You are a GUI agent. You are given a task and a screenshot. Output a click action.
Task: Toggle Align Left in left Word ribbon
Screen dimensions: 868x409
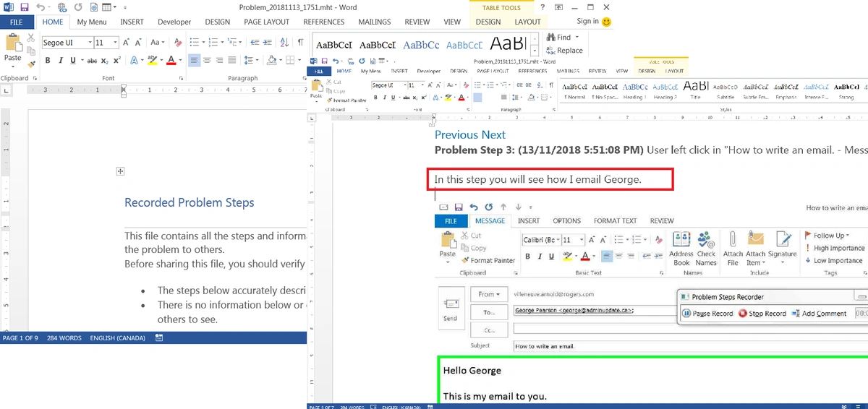pos(195,61)
